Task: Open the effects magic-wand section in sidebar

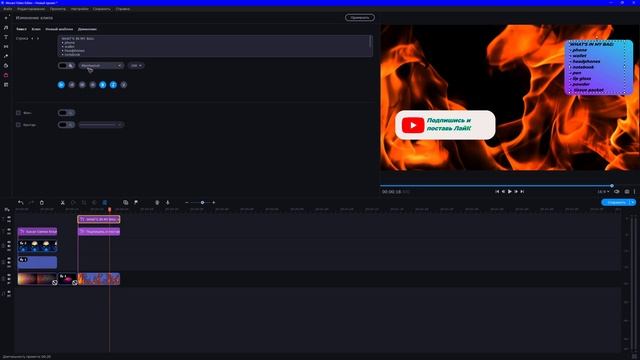Action: coord(6,56)
